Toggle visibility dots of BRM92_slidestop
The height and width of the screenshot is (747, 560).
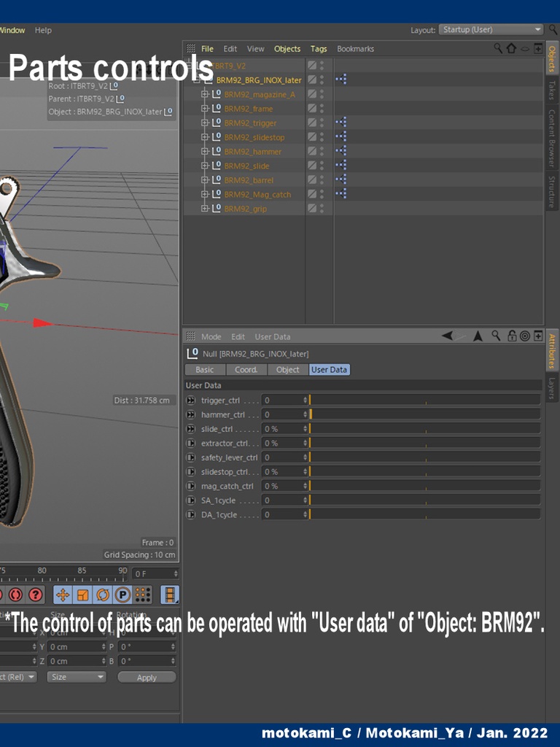click(x=322, y=136)
